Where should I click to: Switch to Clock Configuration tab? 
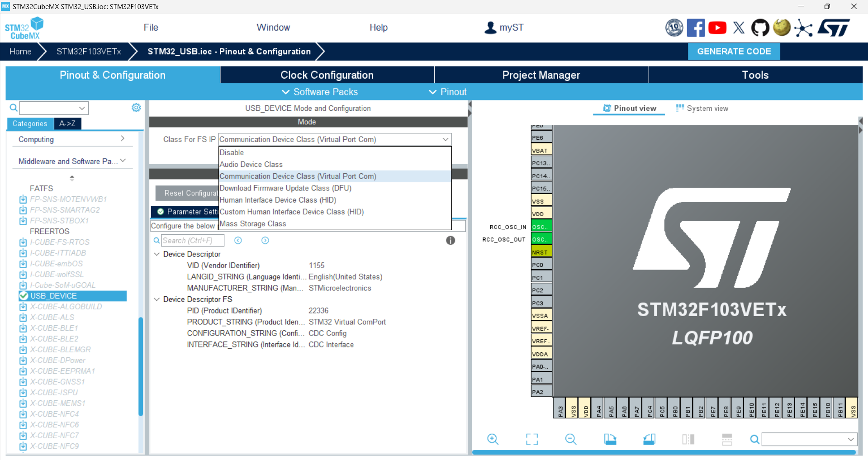[327, 75]
